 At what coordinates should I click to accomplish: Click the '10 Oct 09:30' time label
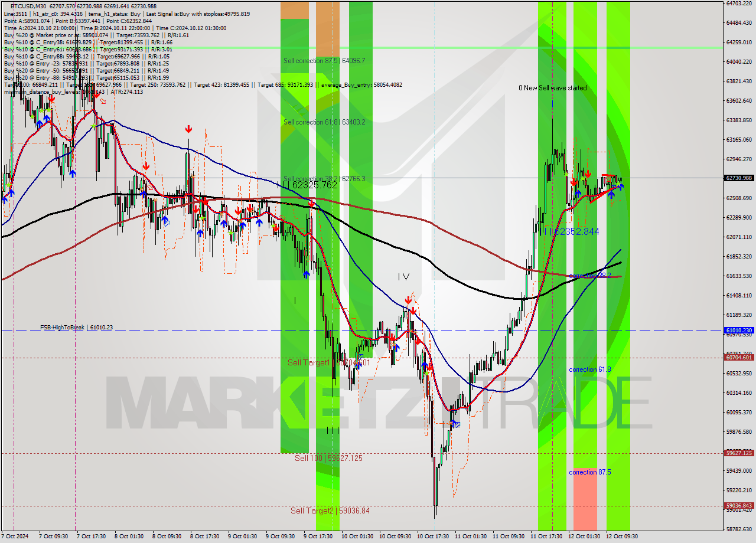pyautogui.click(x=395, y=537)
